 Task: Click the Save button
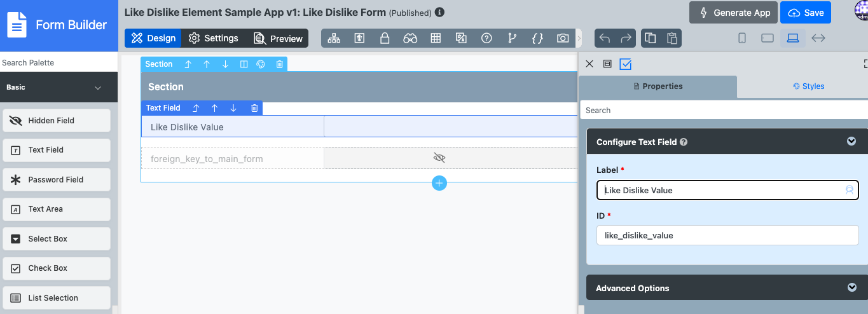tap(806, 12)
